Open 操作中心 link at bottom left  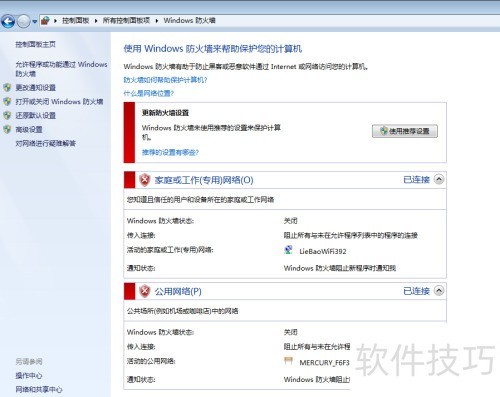pyautogui.click(x=29, y=376)
